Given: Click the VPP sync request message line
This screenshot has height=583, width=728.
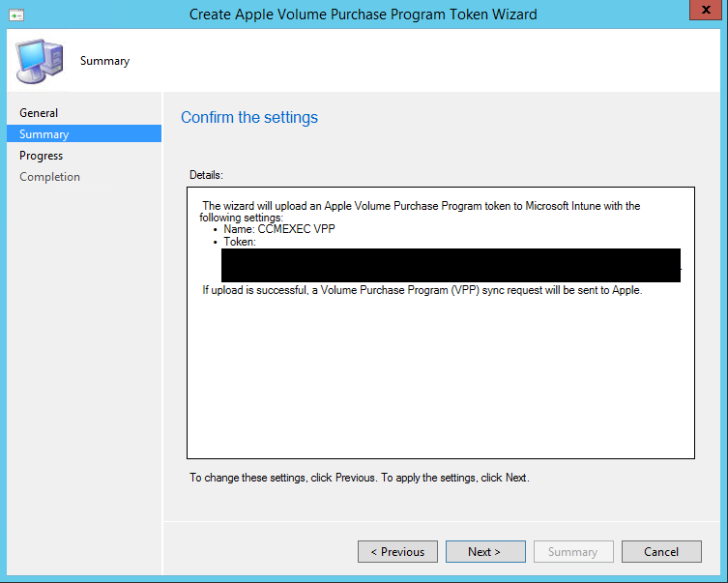Looking at the screenshot, I should click(x=422, y=290).
